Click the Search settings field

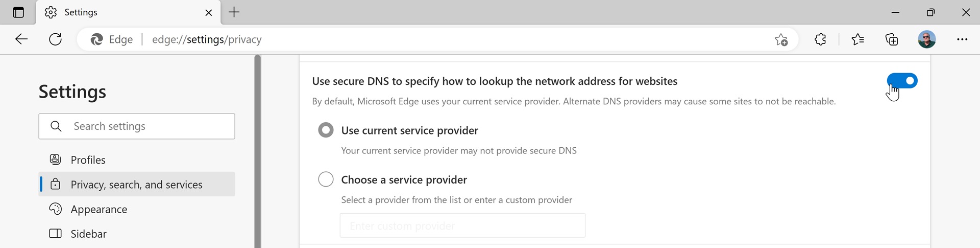coord(137,126)
